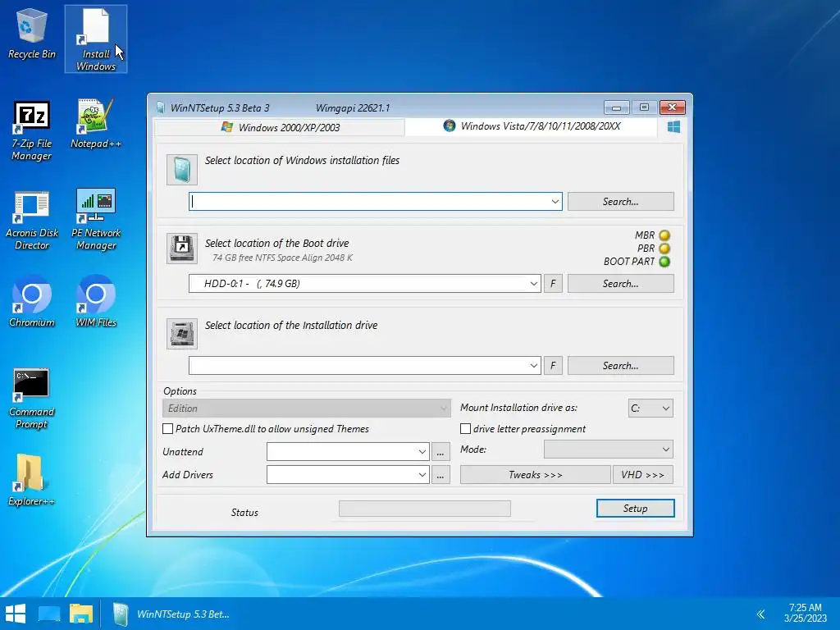Open the Installation drive dropdown
Image resolution: width=840 pixels, height=630 pixels.
[533, 365]
